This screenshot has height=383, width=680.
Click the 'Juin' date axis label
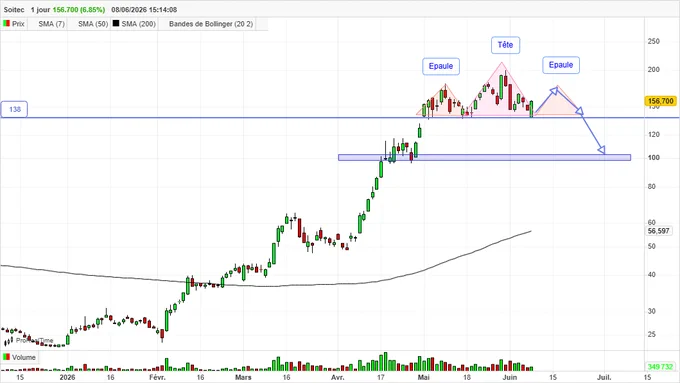click(509, 377)
